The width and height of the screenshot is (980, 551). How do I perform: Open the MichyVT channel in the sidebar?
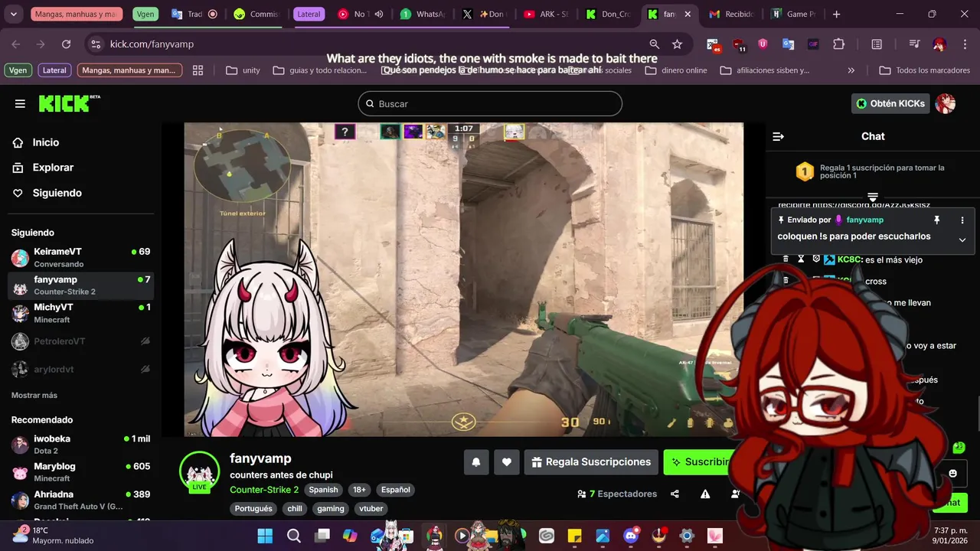click(80, 314)
